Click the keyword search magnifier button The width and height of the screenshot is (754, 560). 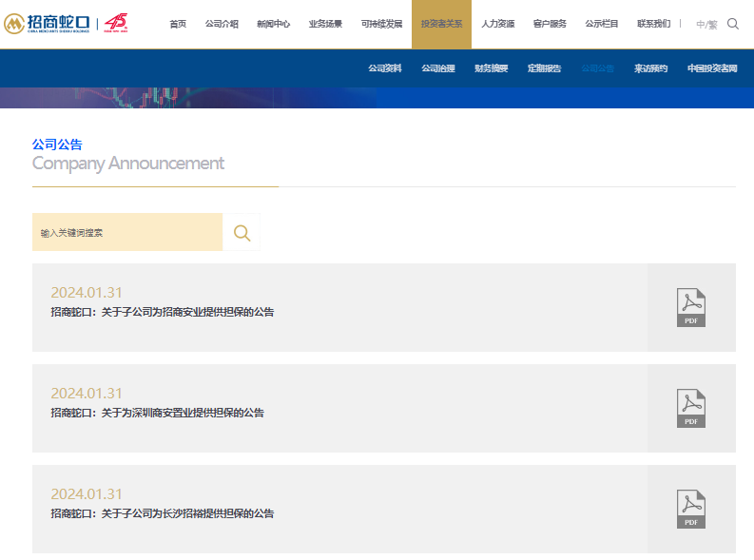pos(242,232)
